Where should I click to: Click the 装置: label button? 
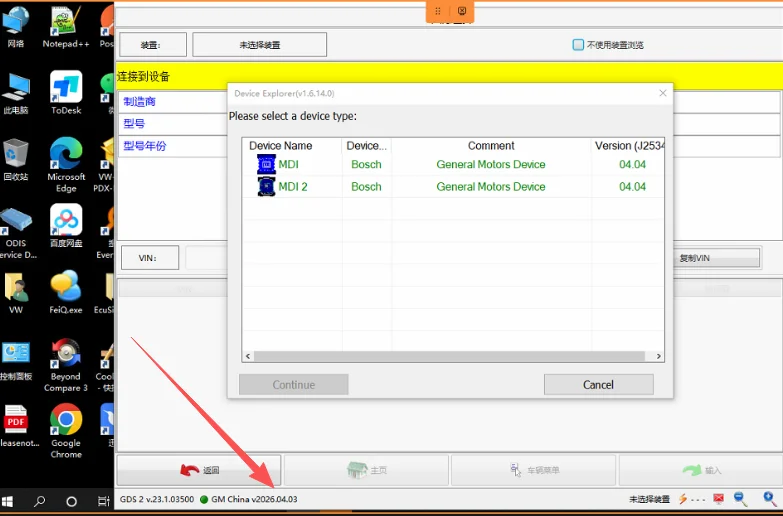(x=153, y=44)
